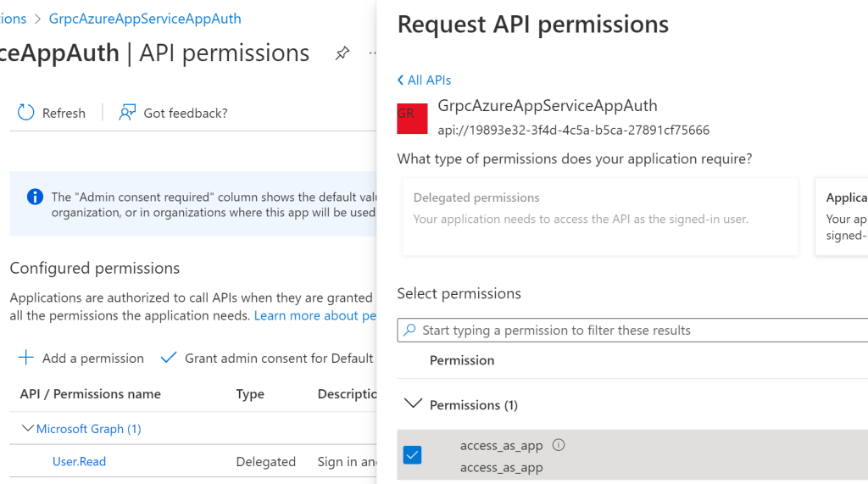Click the plus icon for Add a permission
The image size is (868, 484).
pyautogui.click(x=26, y=358)
